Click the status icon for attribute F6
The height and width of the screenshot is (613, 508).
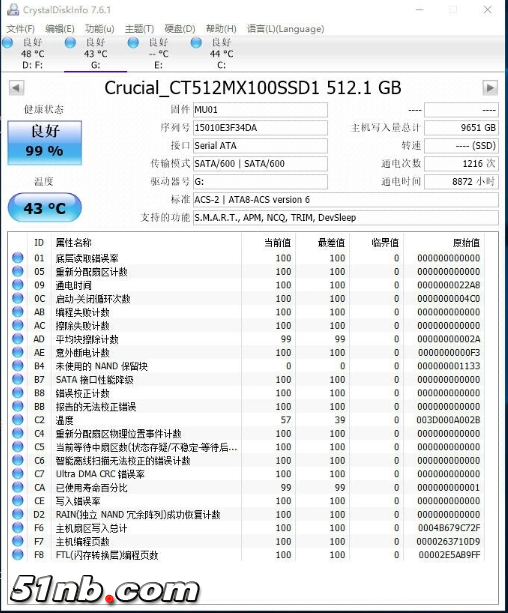tap(18, 527)
